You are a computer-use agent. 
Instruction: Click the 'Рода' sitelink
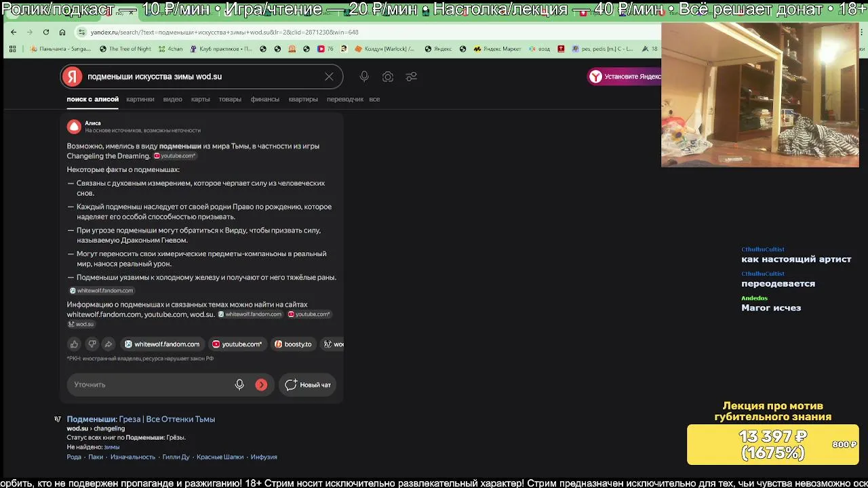pos(74,457)
